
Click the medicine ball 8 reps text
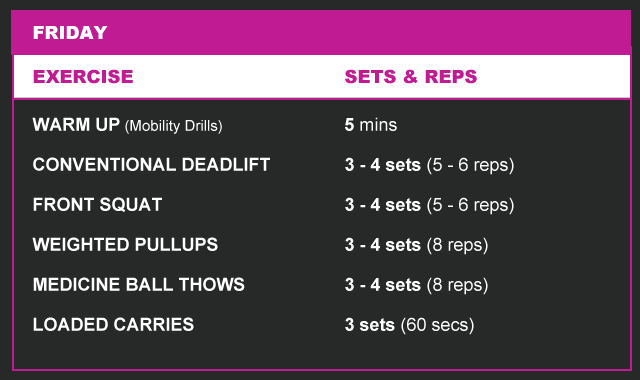pyautogui.click(x=457, y=285)
